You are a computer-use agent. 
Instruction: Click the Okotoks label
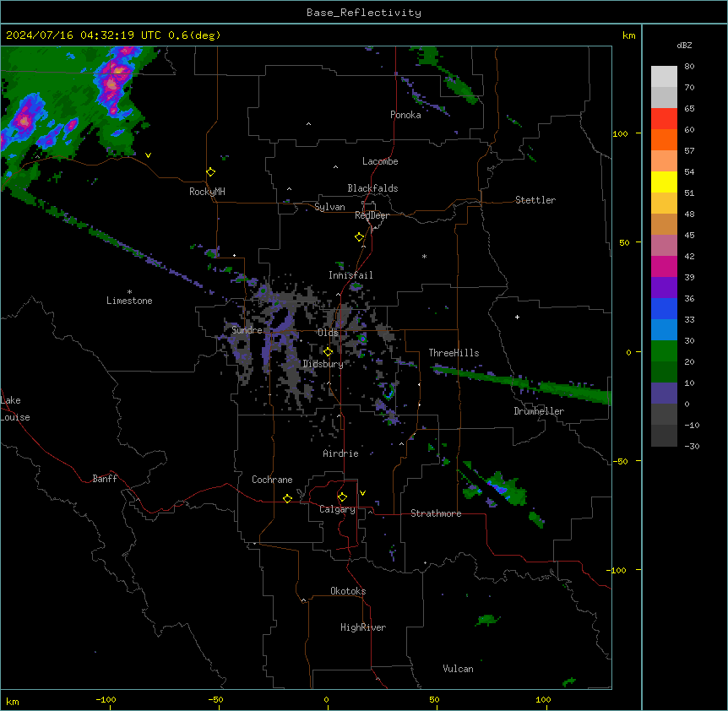pos(348,591)
